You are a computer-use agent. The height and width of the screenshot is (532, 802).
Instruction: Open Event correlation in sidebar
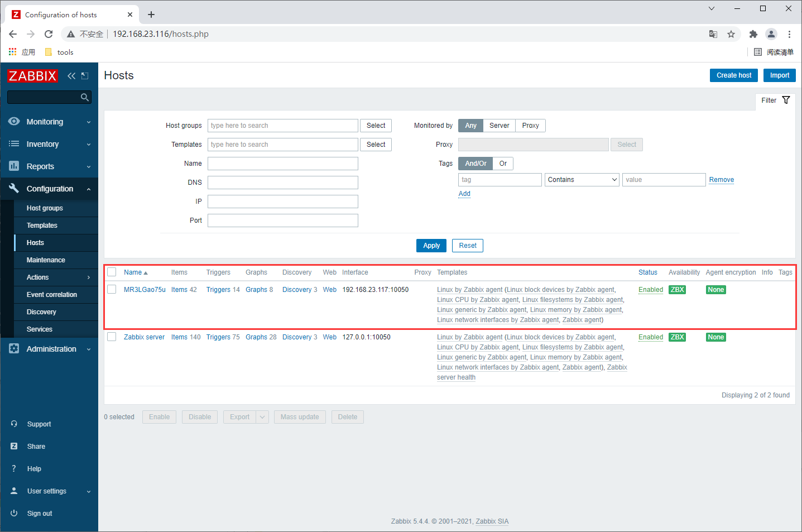click(52, 295)
